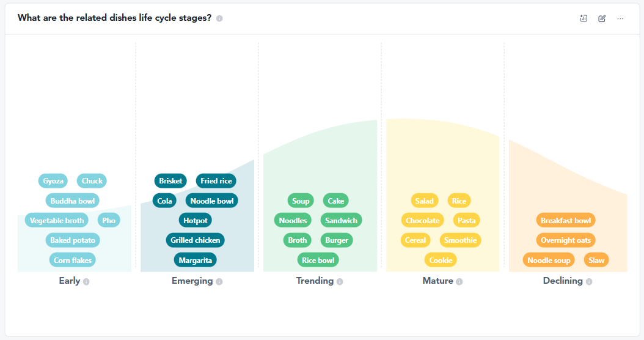The width and height of the screenshot is (644, 340).
Task: Click the info icon next to Mature
Action: coord(459,282)
